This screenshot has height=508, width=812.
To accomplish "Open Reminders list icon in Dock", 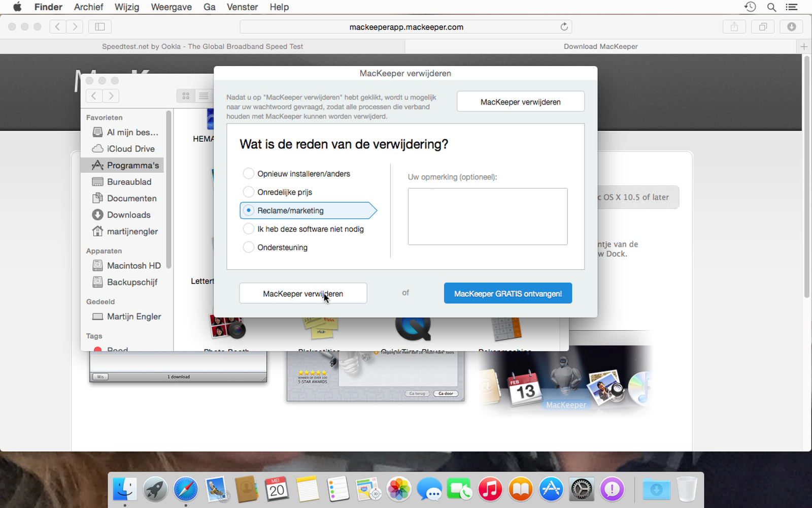I will point(338,489).
